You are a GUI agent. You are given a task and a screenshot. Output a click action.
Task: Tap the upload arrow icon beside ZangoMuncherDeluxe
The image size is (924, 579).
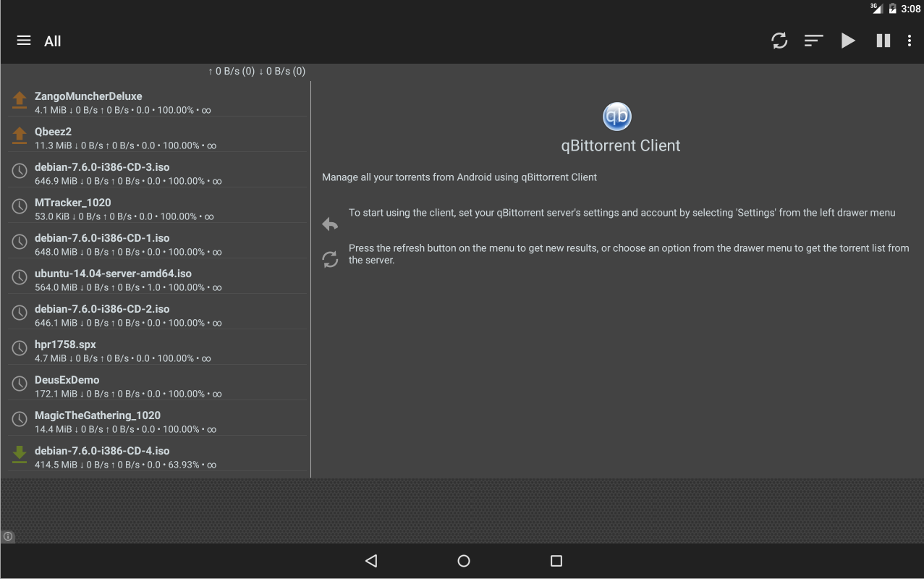[x=20, y=101]
